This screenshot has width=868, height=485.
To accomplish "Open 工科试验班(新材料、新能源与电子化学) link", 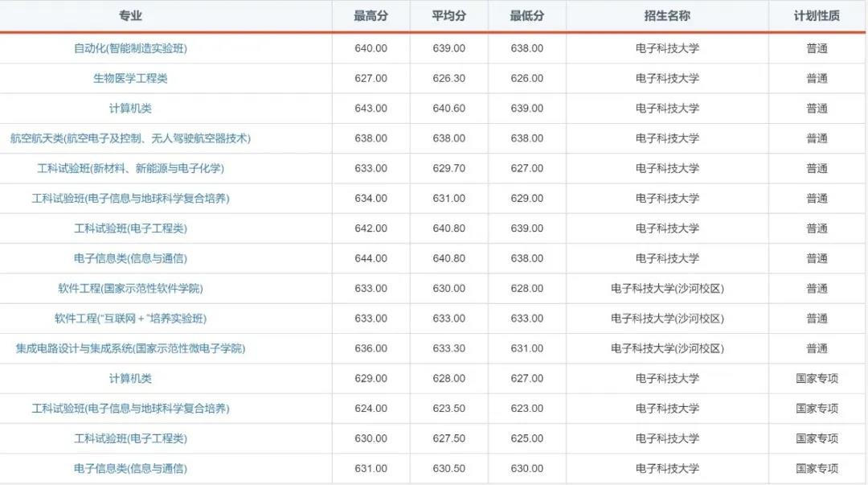I will click(130, 168).
